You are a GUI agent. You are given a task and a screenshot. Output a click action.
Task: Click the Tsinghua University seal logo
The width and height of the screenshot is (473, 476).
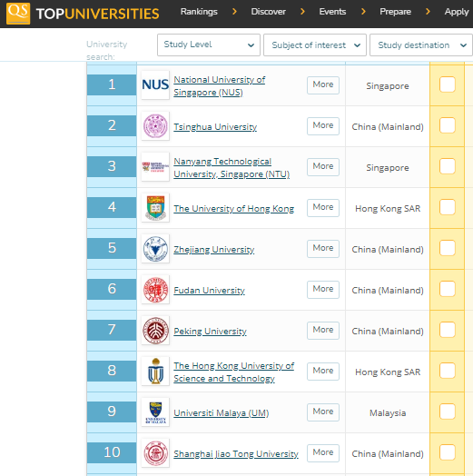pos(155,126)
